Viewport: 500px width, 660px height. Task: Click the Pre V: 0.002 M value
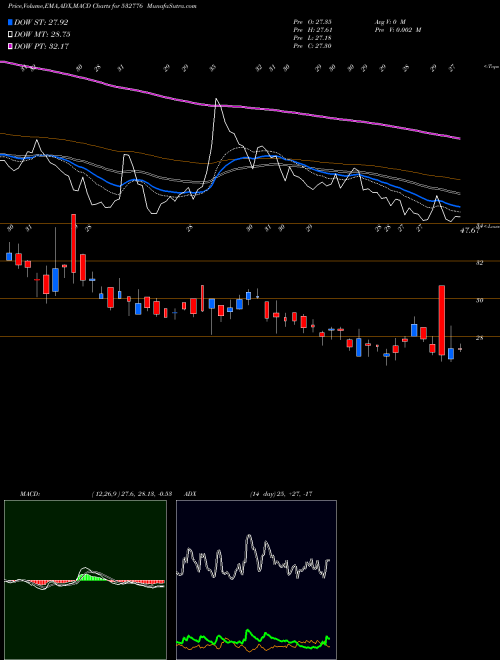coord(397,30)
